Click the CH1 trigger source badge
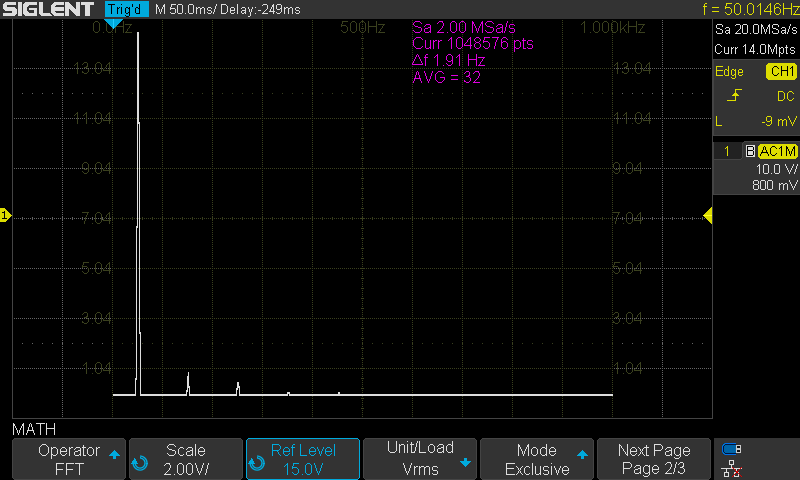Screen dimensions: 800x480 pyautogui.click(x=782, y=71)
